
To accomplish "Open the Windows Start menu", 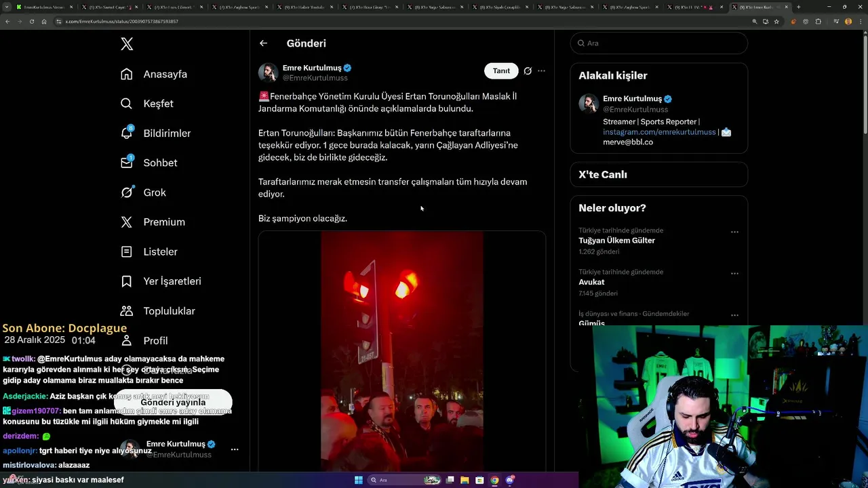I will [359, 480].
